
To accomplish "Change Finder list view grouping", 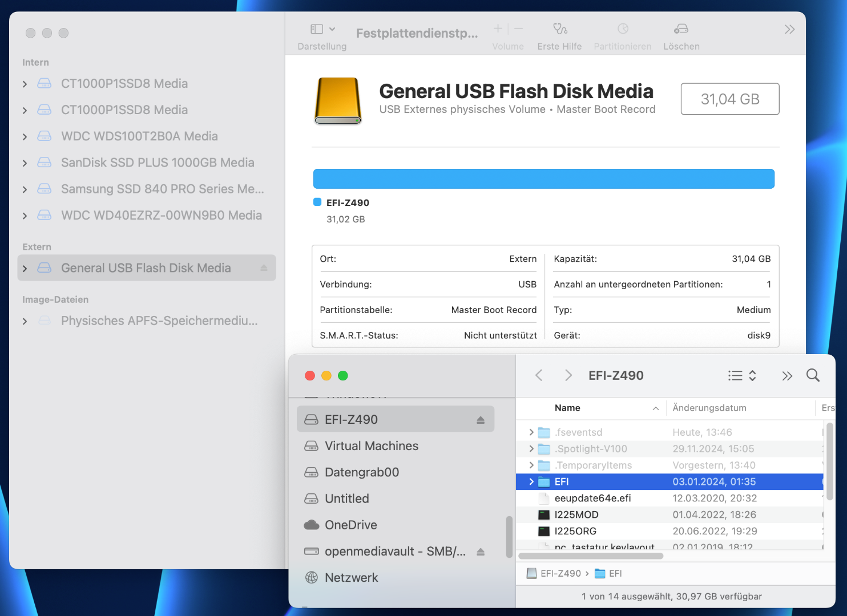I will pyautogui.click(x=742, y=375).
